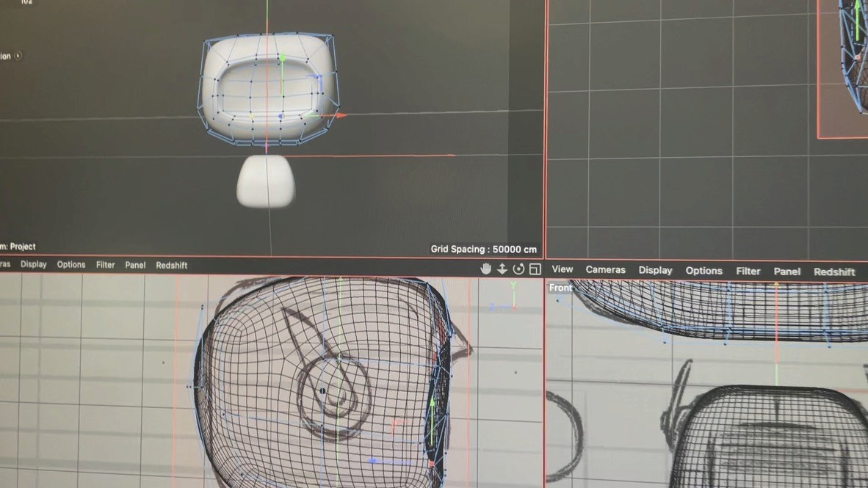Select the hand pan icon in viewport header
Image resolution: width=868 pixels, height=488 pixels.
pyautogui.click(x=485, y=269)
